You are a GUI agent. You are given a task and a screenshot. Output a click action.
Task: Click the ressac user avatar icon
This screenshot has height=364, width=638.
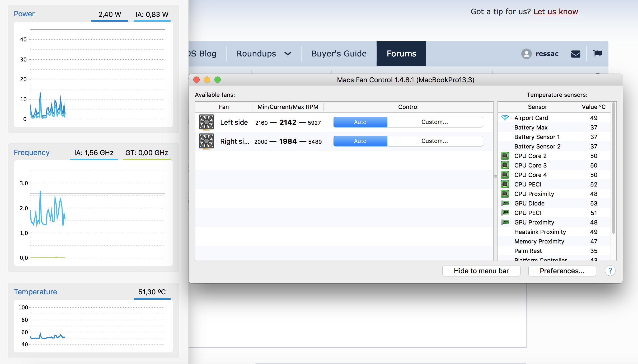click(526, 54)
